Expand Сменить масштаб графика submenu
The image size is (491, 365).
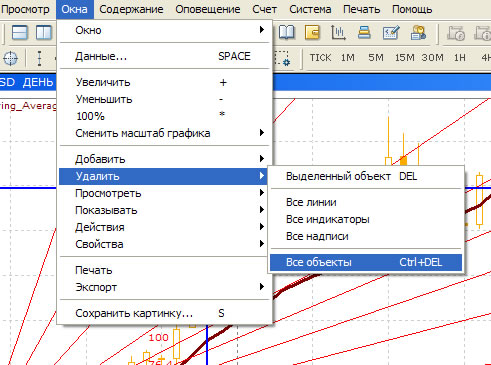164,133
